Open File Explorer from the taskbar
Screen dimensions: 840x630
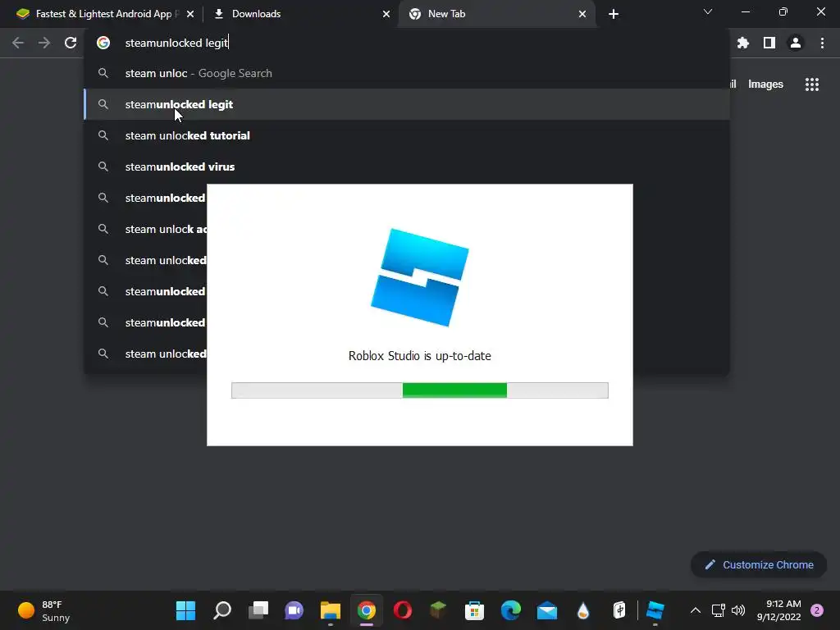[x=331, y=610]
